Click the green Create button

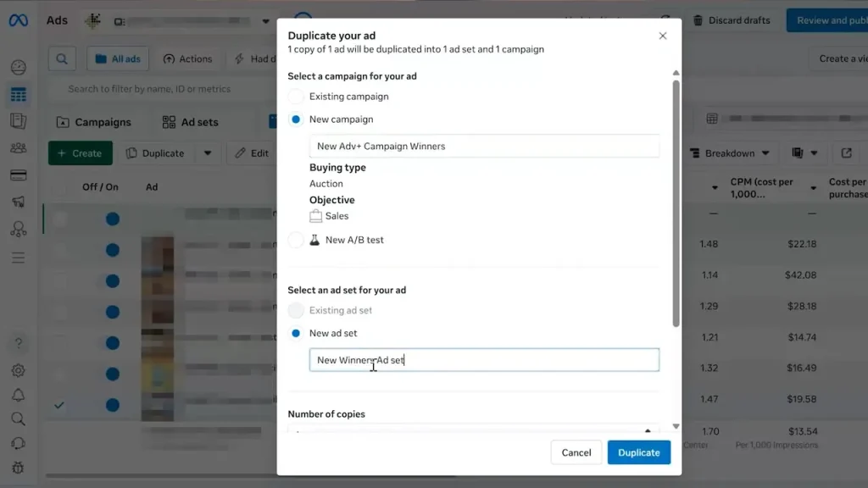pyautogui.click(x=81, y=153)
